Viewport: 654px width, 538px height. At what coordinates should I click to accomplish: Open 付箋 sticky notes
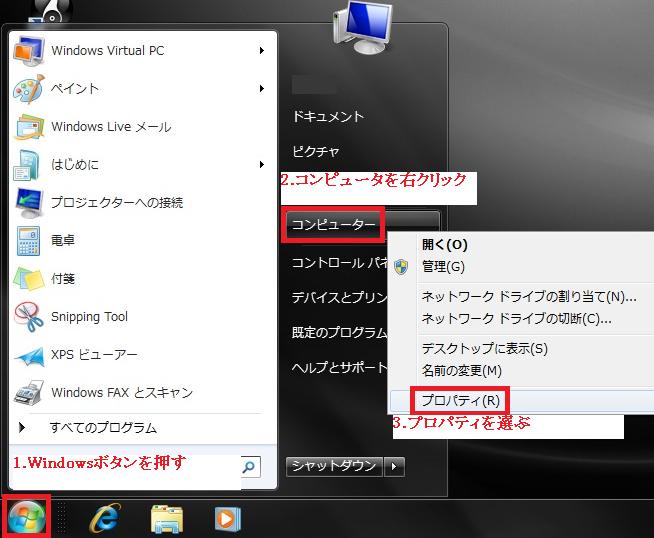[x=63, y=279]
